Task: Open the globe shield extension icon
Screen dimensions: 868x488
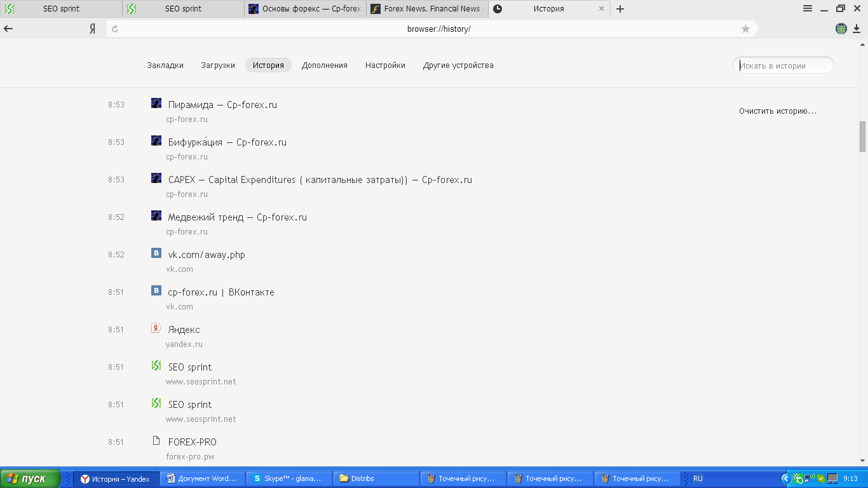Action: (x=841, y=29)
